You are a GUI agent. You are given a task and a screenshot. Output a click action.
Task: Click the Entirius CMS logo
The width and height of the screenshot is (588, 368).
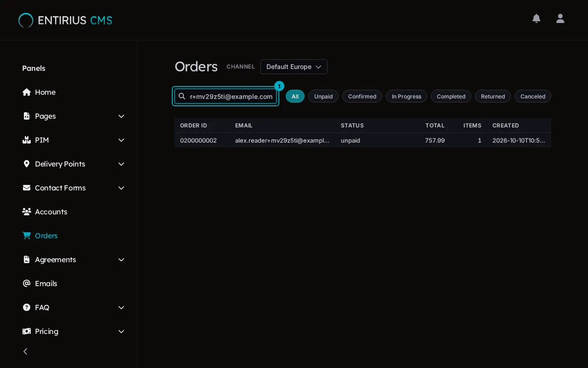65,20
